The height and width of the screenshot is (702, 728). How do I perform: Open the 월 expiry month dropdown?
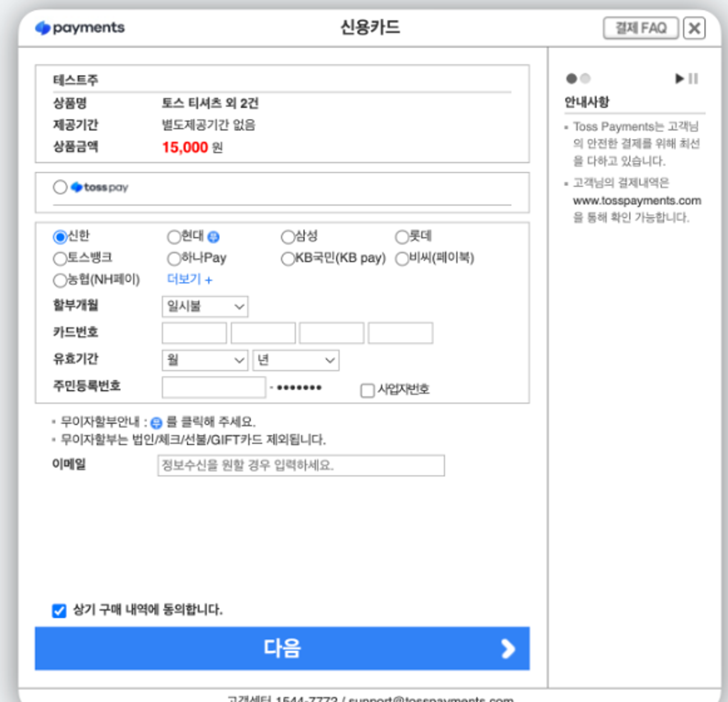[205, 360]
